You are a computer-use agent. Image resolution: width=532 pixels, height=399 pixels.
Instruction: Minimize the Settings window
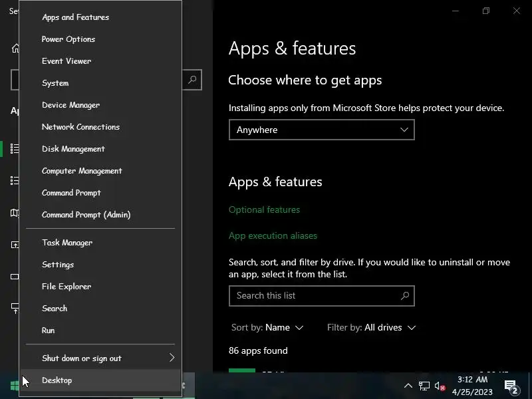(456, 11)
